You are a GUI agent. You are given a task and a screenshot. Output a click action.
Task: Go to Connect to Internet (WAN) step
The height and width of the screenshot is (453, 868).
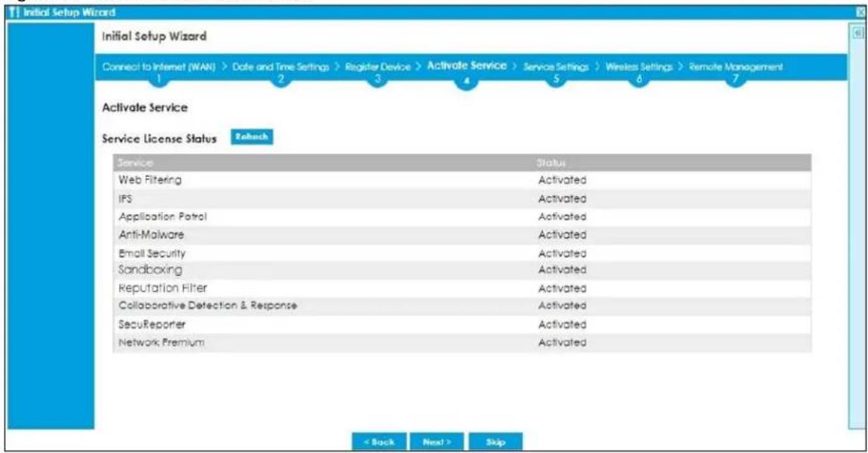pos(159,67)
